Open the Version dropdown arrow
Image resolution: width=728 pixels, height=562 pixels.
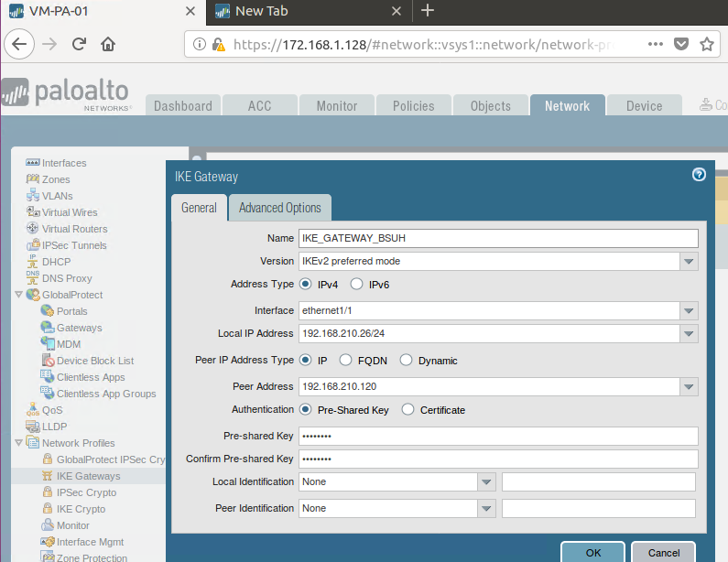pos(689,262)
